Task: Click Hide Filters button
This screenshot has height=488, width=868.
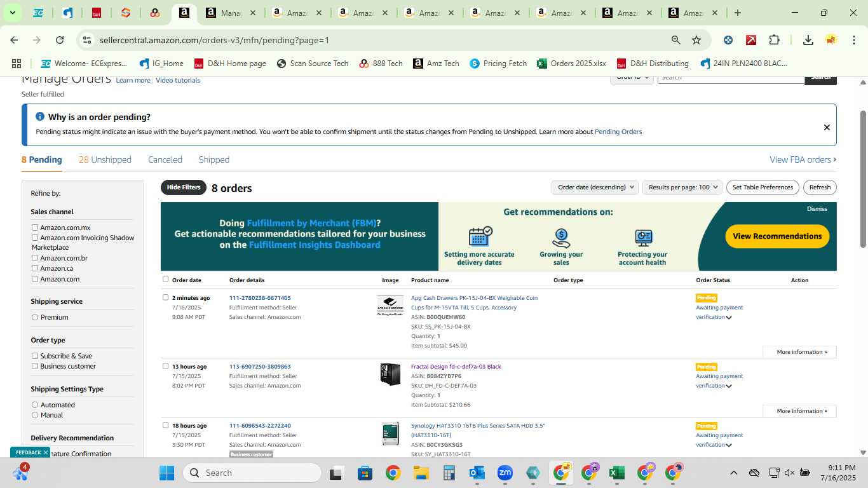Action: pyautogui.click(x=184, y=187)
